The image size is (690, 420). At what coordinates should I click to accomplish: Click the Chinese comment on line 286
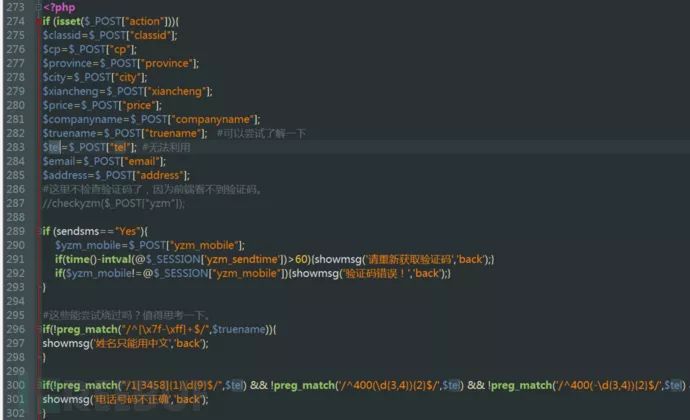click(152, 190)
